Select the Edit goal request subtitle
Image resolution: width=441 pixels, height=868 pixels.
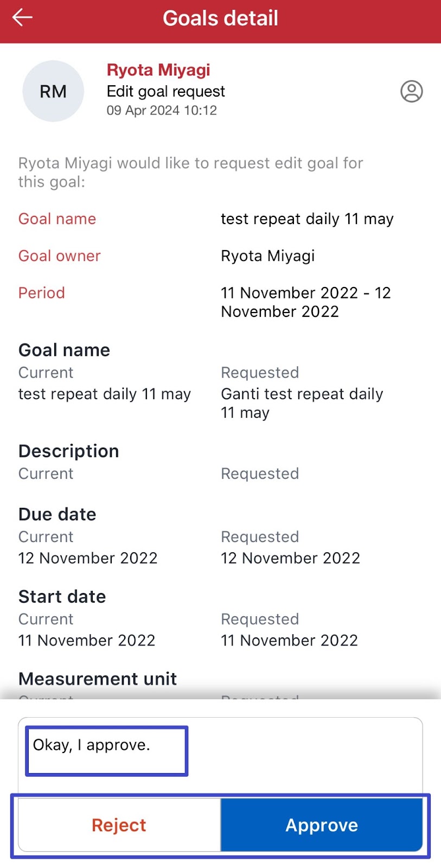pos(165,91)
